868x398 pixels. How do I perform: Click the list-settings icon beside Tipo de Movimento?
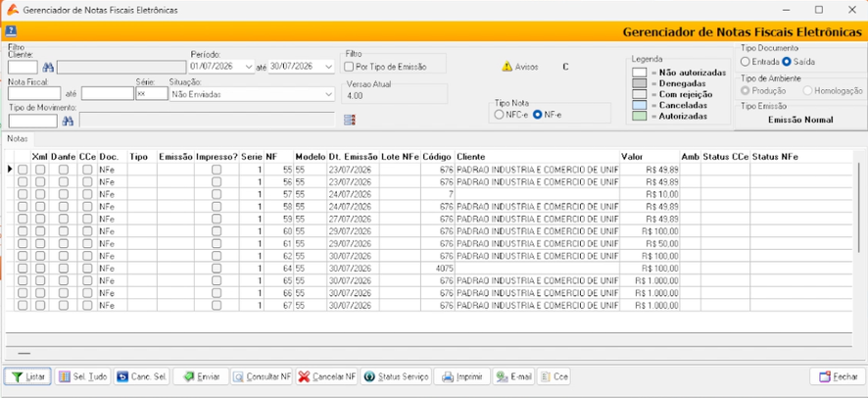[x=350, y=120]
